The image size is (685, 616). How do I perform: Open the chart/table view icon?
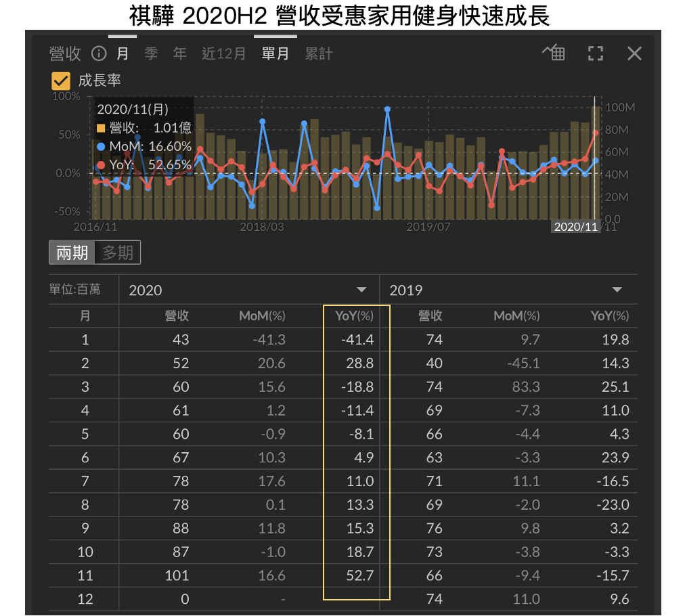[554, 53]
